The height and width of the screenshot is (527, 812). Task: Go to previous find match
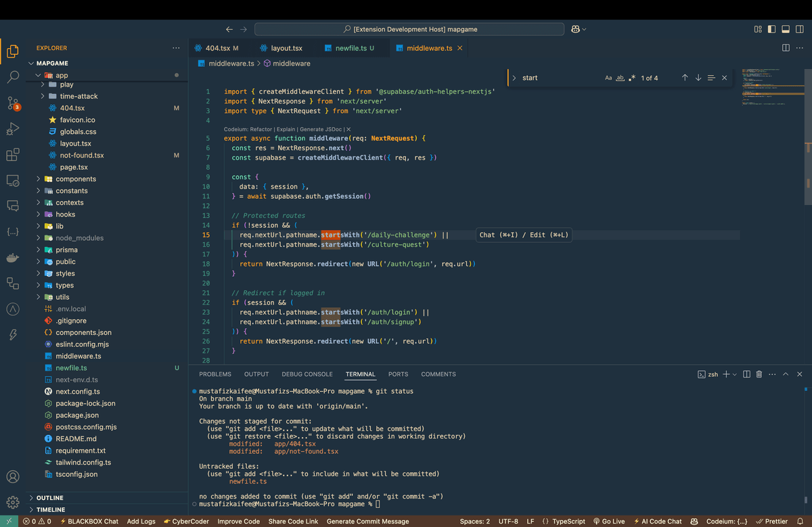click(x=685, y=78)
